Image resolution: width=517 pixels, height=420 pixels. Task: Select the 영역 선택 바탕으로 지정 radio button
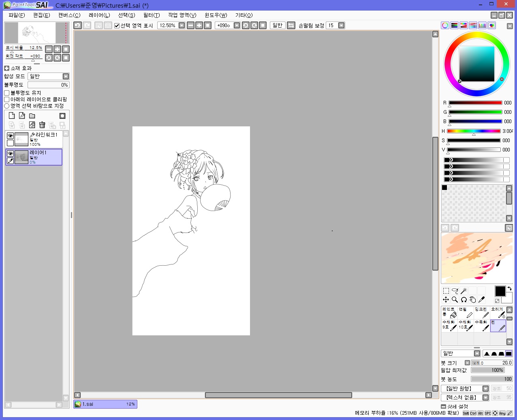tap(7, 106)
